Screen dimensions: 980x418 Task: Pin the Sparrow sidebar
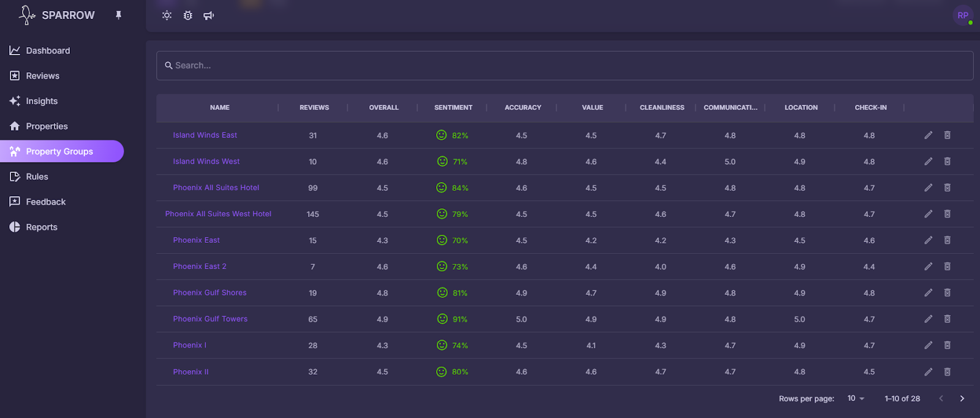tap(119, 15)
